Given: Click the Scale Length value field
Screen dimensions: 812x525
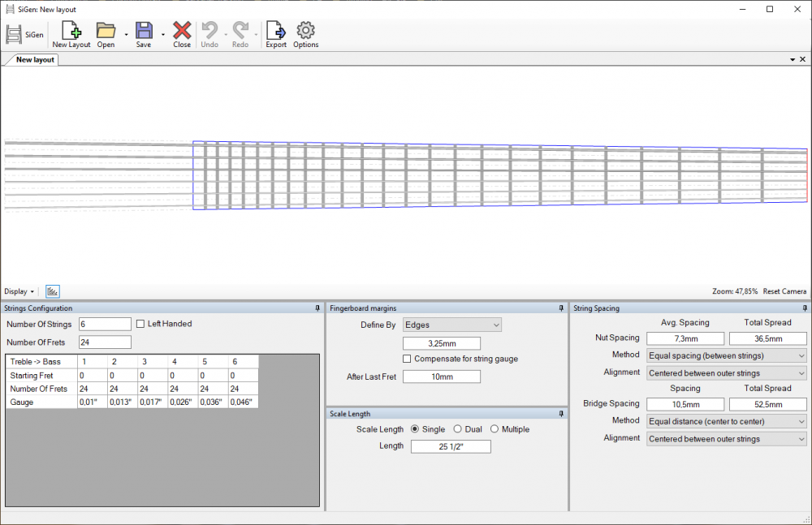Looking at the screenshot, I should 451,446.
